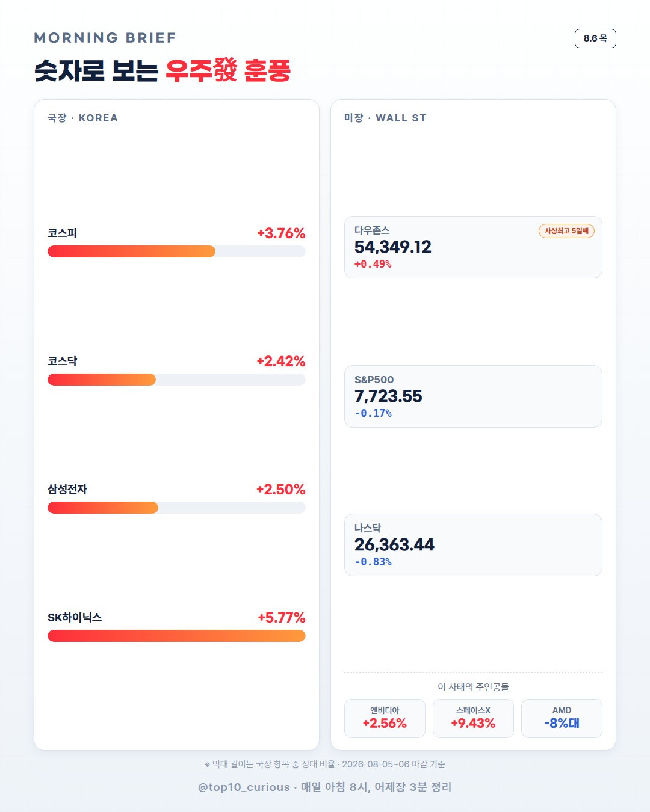Image resolution: width=650 pixels, height=812 pixels.
Task: Select the 스페이스X +9.43% chip
Action: point(473,718)
